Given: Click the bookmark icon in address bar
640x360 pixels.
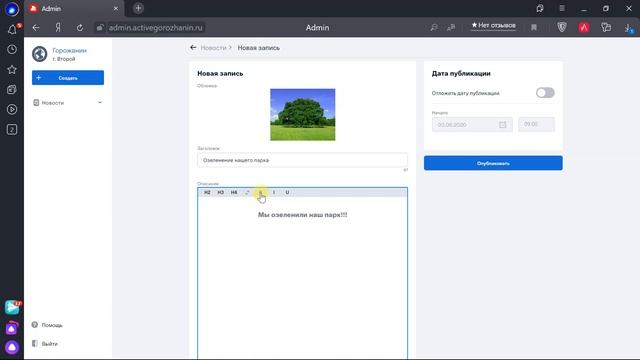Looking at the screenshot, I should point(534,27).
